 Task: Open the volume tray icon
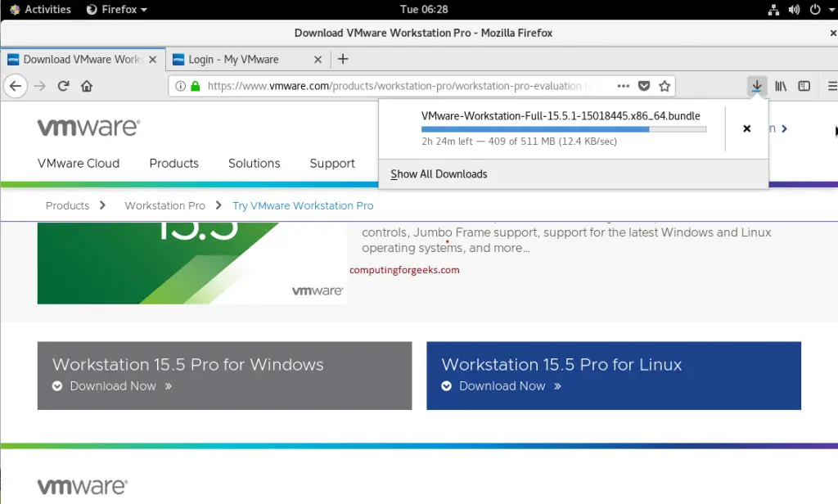(x=794, y=10)
